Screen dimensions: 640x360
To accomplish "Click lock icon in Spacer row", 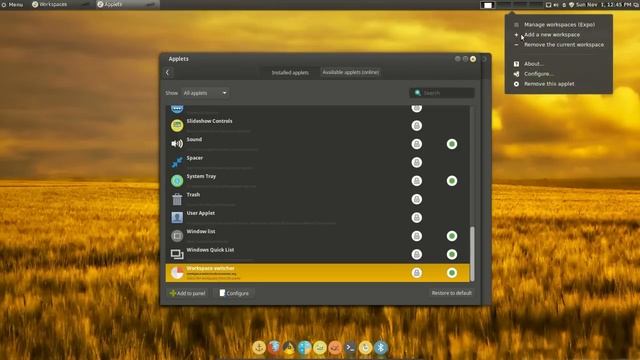I will pos(417,162).
